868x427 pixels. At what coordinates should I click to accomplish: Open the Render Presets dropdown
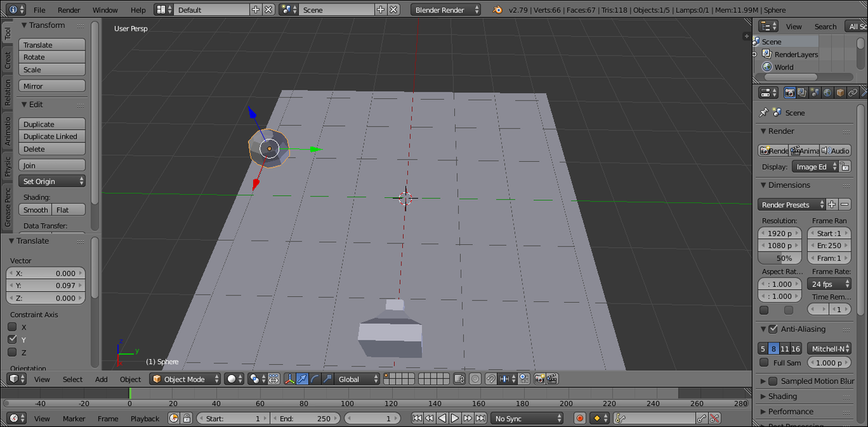(x=791, y=204)
